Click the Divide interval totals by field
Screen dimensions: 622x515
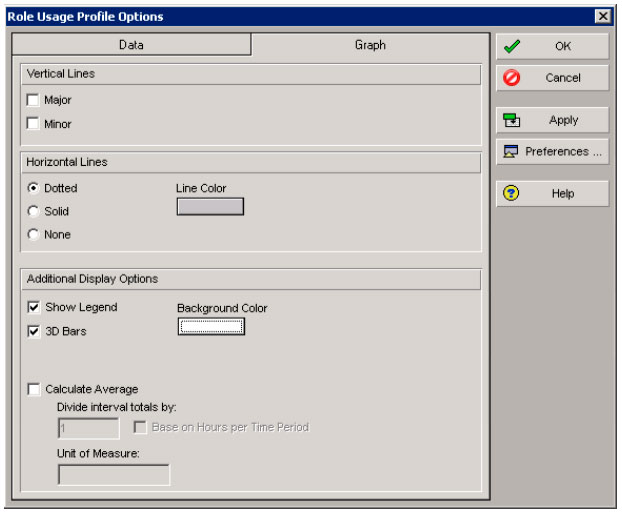click(88, 428)
